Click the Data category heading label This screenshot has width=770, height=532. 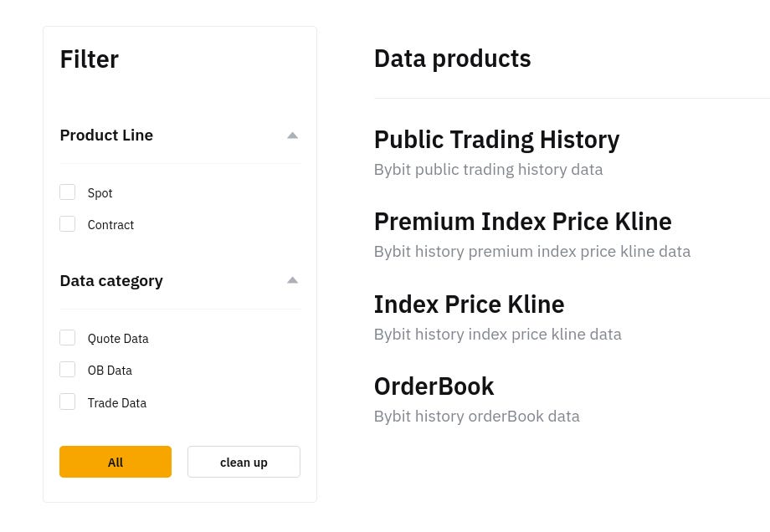(111, 281)
